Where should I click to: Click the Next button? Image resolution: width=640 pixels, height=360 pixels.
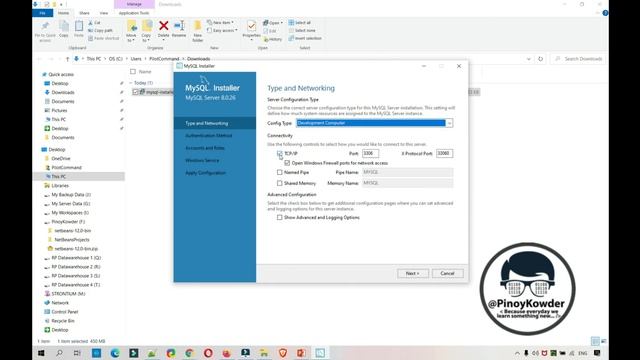coord(413,273)
